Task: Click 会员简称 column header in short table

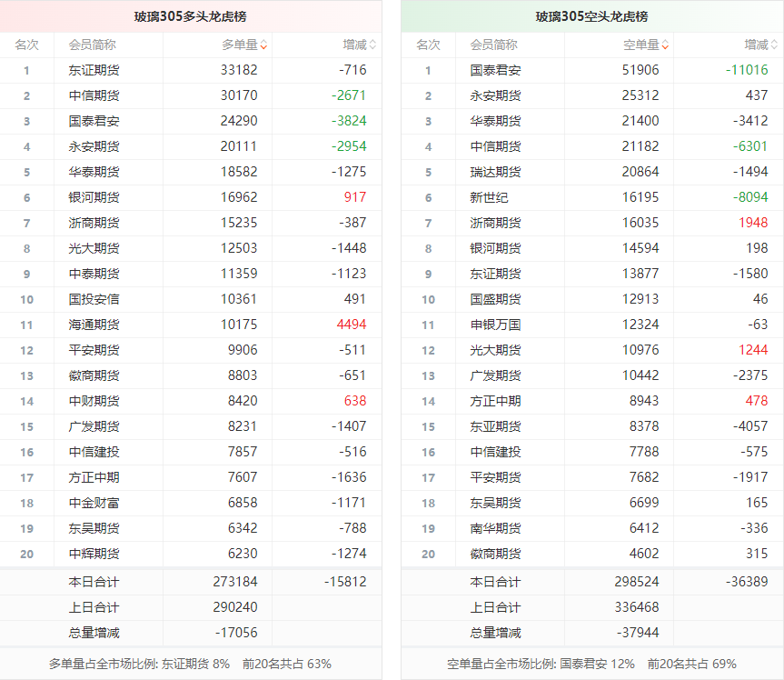Action: (x=494, y=45)
